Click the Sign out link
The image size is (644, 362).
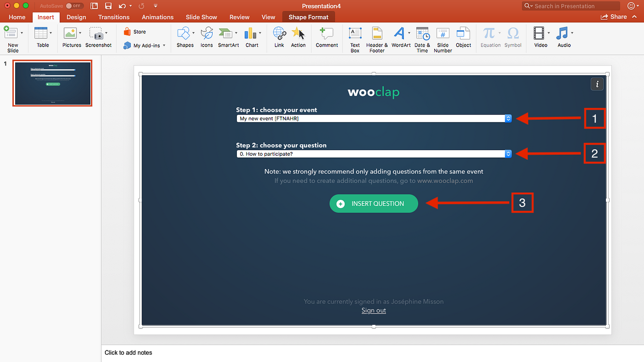pyautogui.click(x=374, y=310)
